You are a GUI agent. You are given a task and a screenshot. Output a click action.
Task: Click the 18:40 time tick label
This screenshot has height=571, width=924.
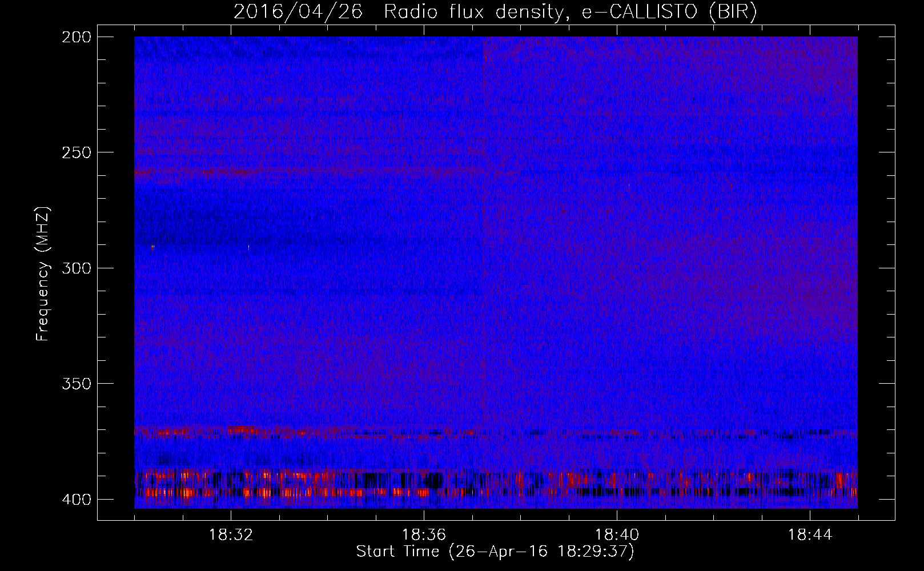(x=617, y=535)
